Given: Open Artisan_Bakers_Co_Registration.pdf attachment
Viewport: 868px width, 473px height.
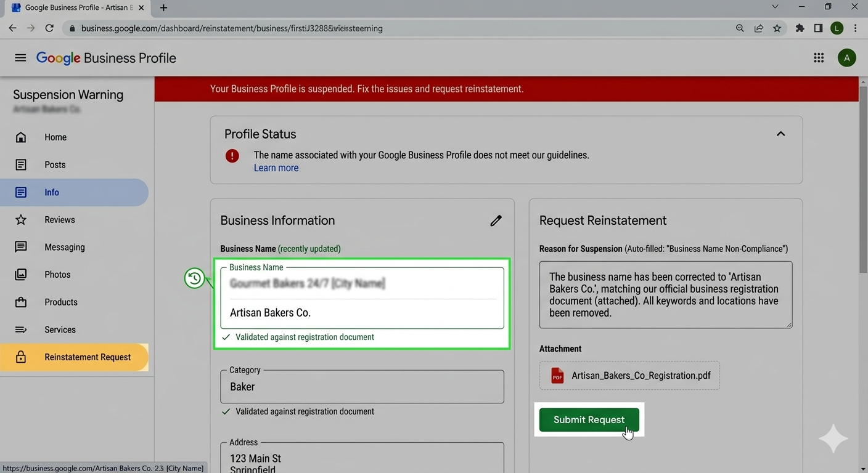Looking at the screenshot, I should (629, 376).
